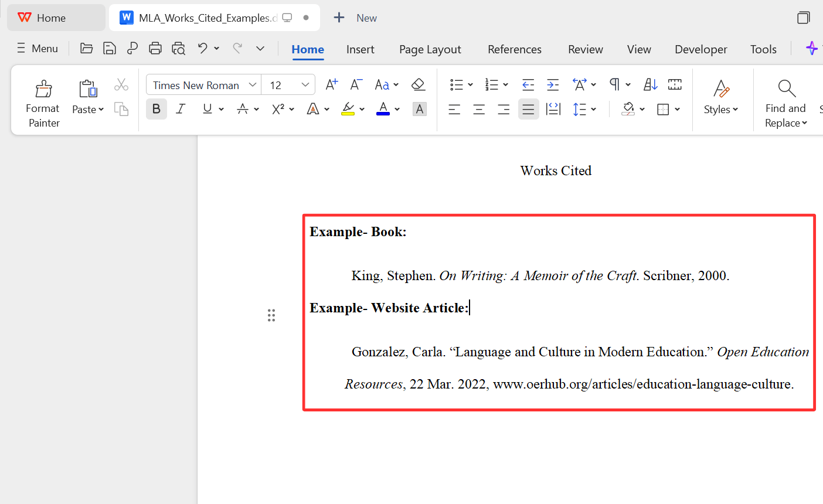Viewport: 823px width, 504px height.
Task: Change the font color swatch
Action: [x=382, y=109]
